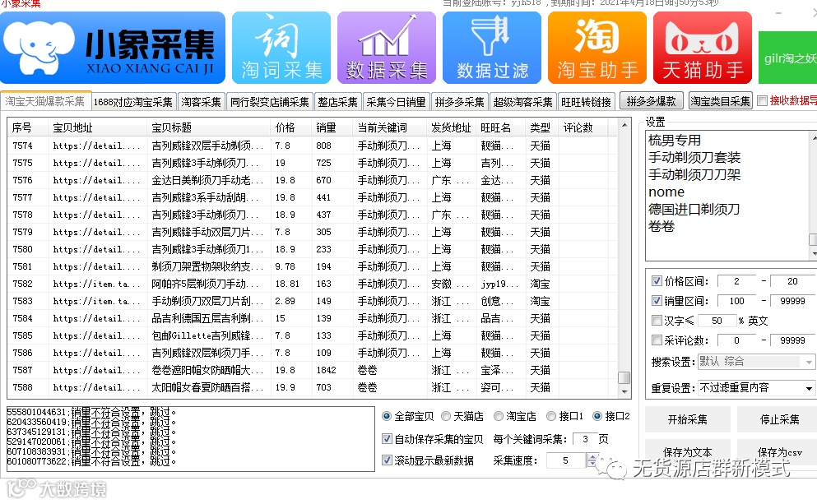Click the results table scroll down arrow

624,391
